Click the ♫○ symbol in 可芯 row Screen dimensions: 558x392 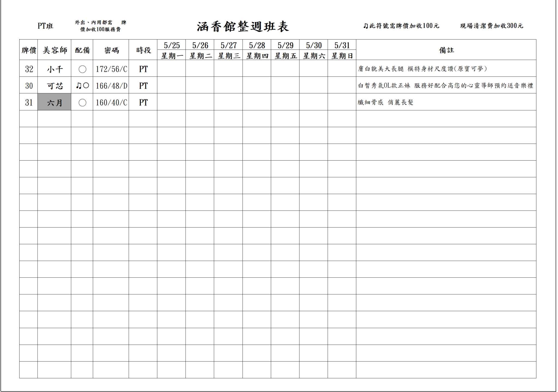click(x=82, y=86)
